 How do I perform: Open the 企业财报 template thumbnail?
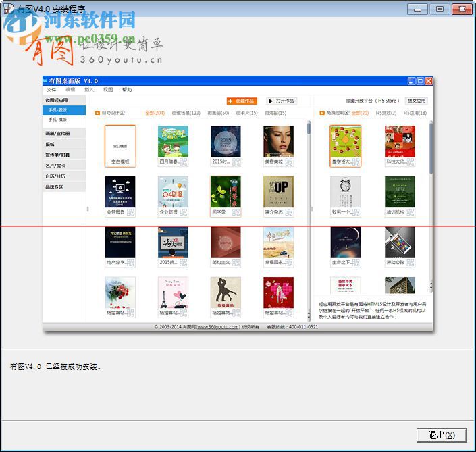173,192
